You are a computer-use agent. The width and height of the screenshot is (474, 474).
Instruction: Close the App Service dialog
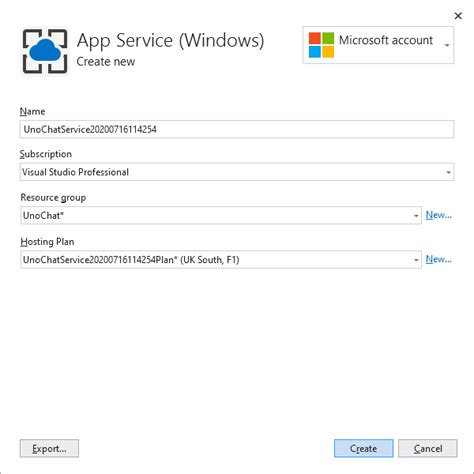[458, 16]
